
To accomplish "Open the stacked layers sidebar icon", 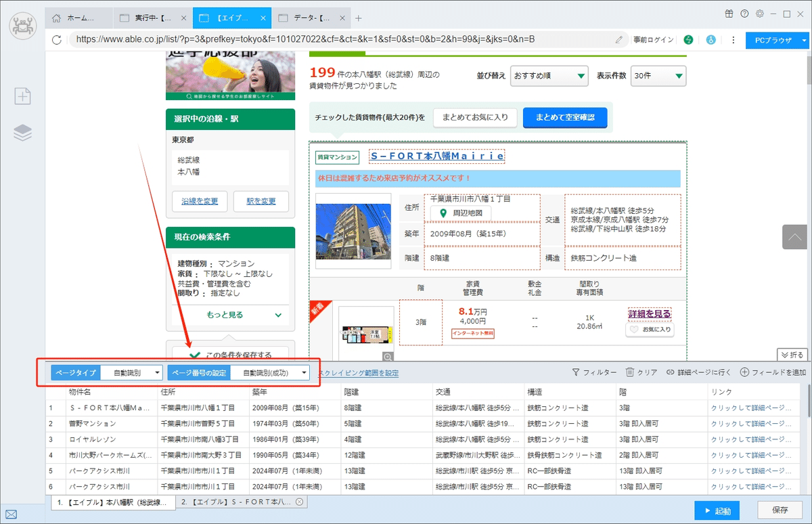I will (23, 133).
